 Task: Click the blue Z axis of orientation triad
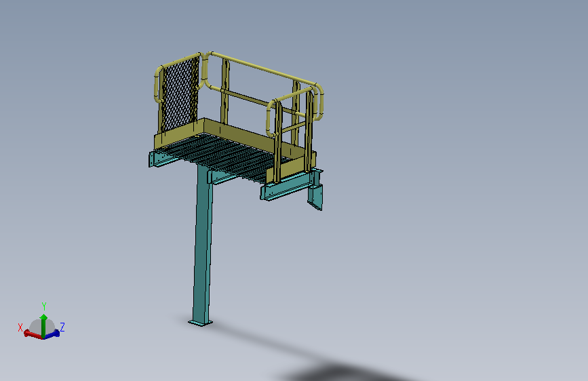[x=52, y=334]
